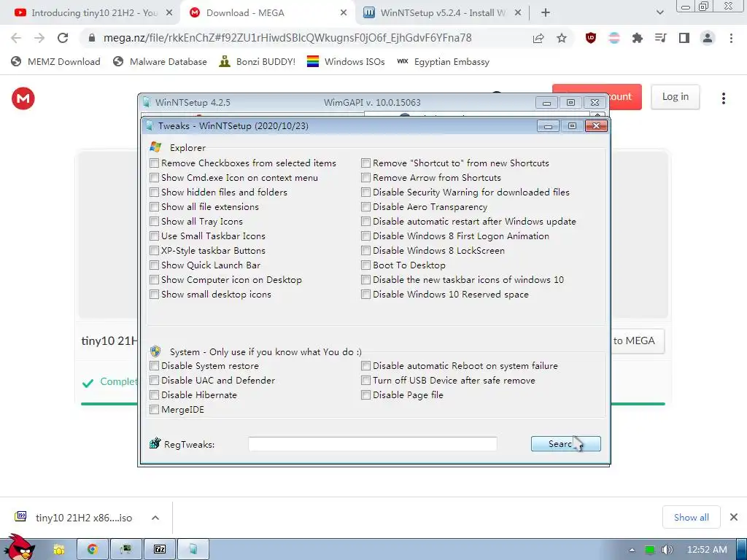Viewport: 747px width, 560px height.
Task: Tick Show Cmd.exe Icon on context menu
Action: [155, 178]
